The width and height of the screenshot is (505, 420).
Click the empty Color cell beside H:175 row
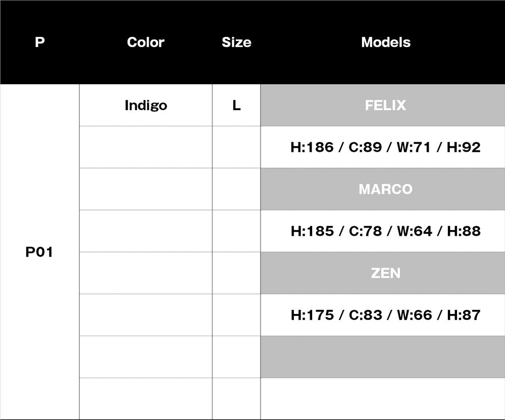pyautogui.click(x=145, y=315)
